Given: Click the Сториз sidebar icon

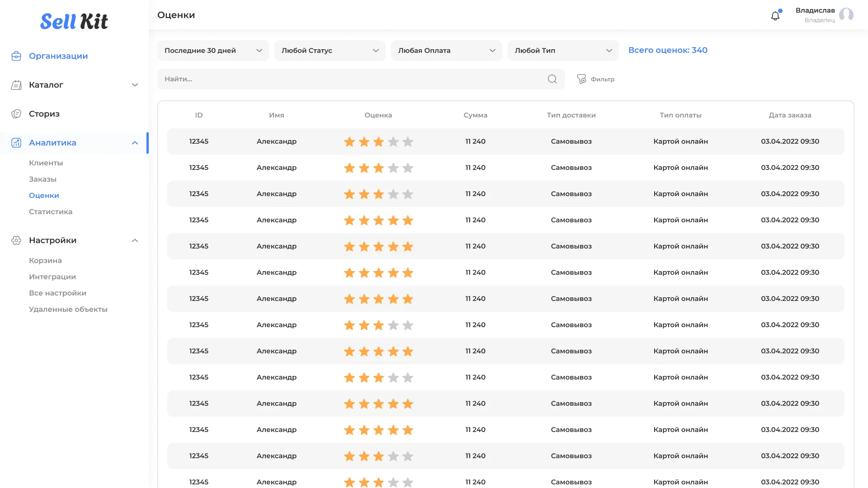Looking at the screenshot, I should tap(16, 114).
